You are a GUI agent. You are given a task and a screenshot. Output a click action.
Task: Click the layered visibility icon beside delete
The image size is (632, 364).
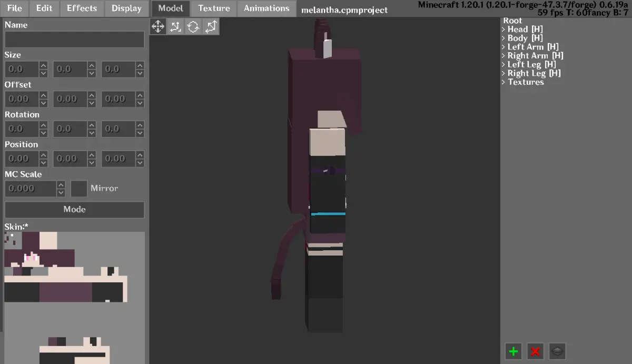click(x=558, y=351)
